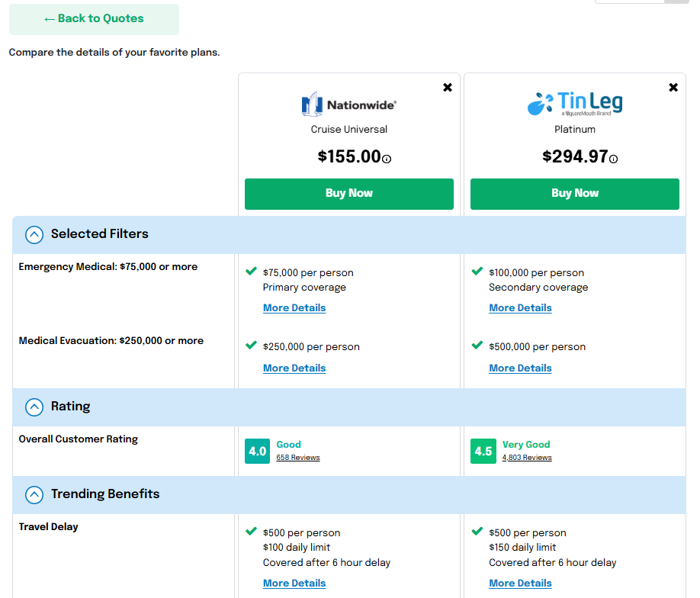Open More Details for Nationwide Medical Evacuation
This screenshot has width=700, height=598.
(294, 368)
